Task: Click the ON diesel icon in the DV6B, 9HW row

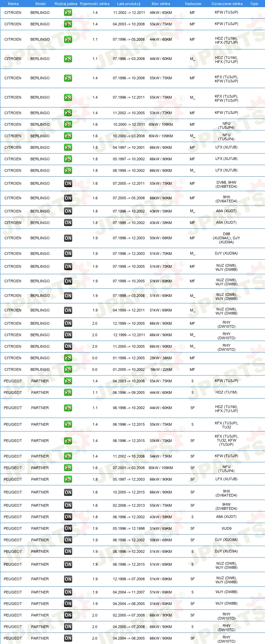Action: pyautogui.click(x=68, y=183)
